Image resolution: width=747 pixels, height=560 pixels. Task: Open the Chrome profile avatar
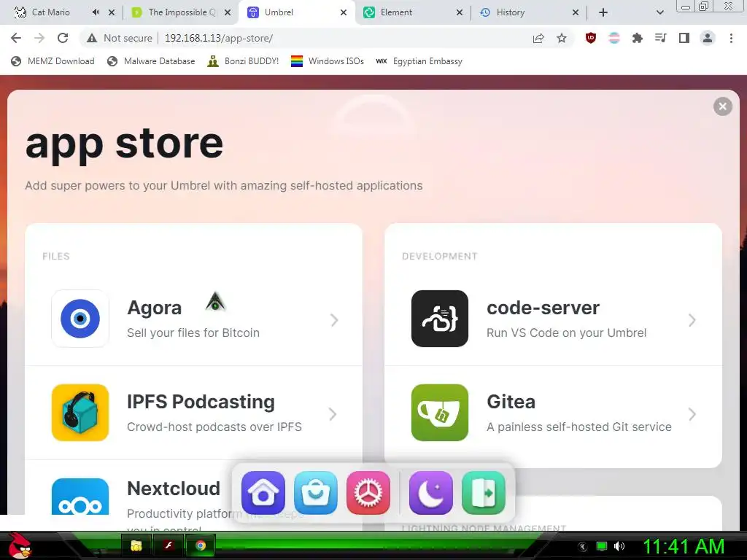(x=708, y=38)
